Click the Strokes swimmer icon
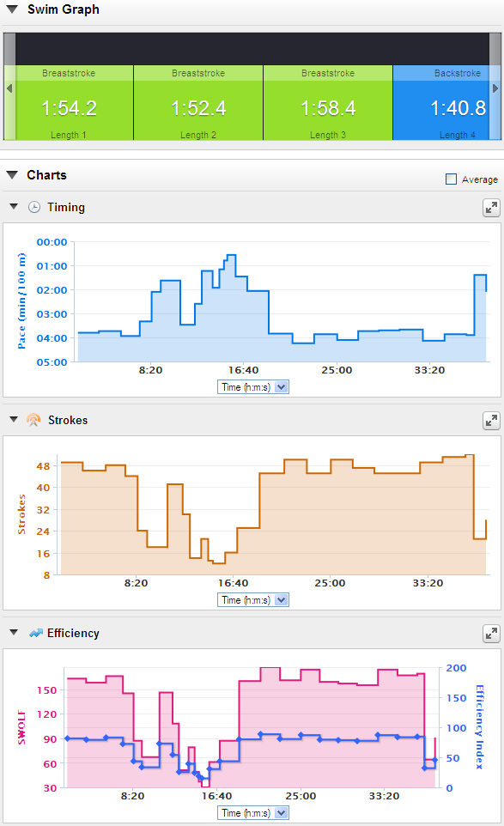Viewport: 504px width, 826px height. 33,420
